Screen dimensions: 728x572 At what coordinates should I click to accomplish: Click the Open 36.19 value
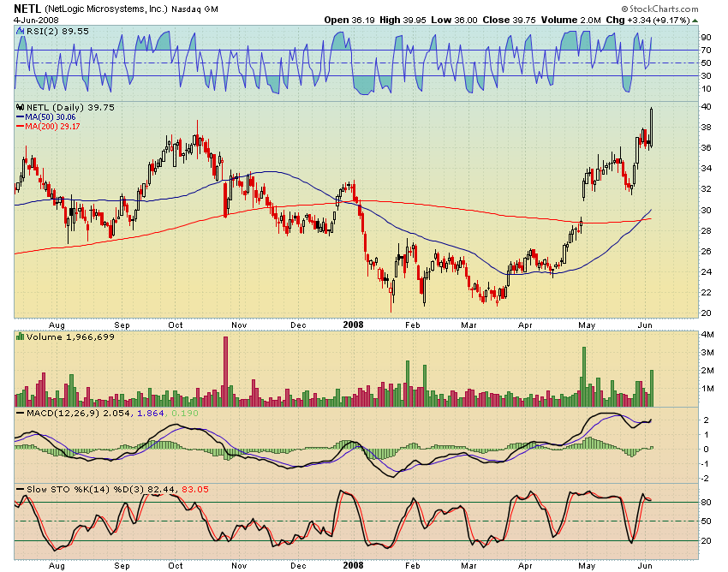pos(349,20)
